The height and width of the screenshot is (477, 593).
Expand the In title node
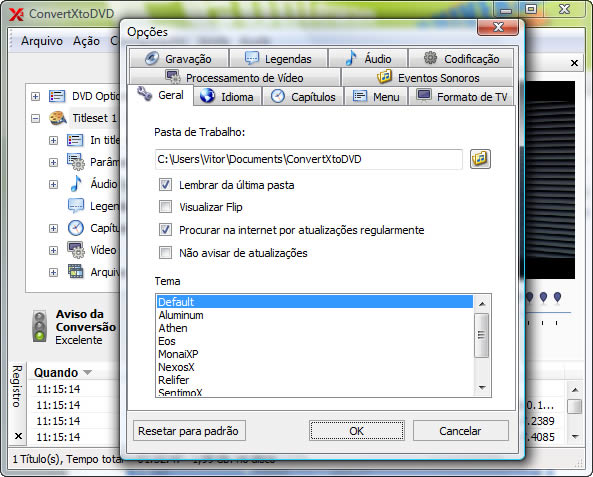click(x=53, y=140)
